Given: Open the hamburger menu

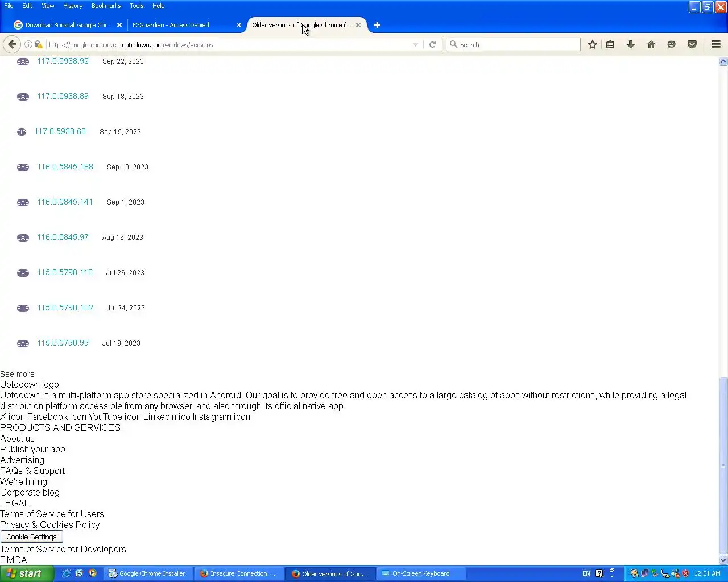Looking at the screenshot, I should tap(716, 44).
